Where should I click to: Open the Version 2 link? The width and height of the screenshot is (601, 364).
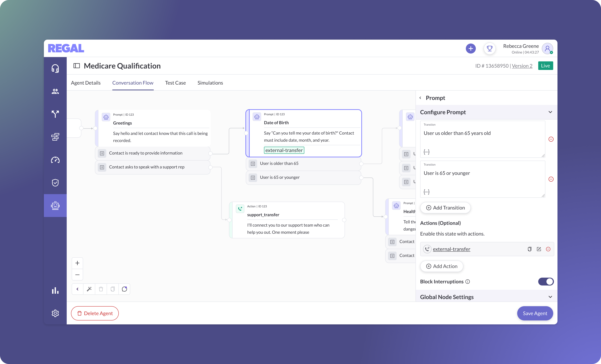click(x=522, y=66)
